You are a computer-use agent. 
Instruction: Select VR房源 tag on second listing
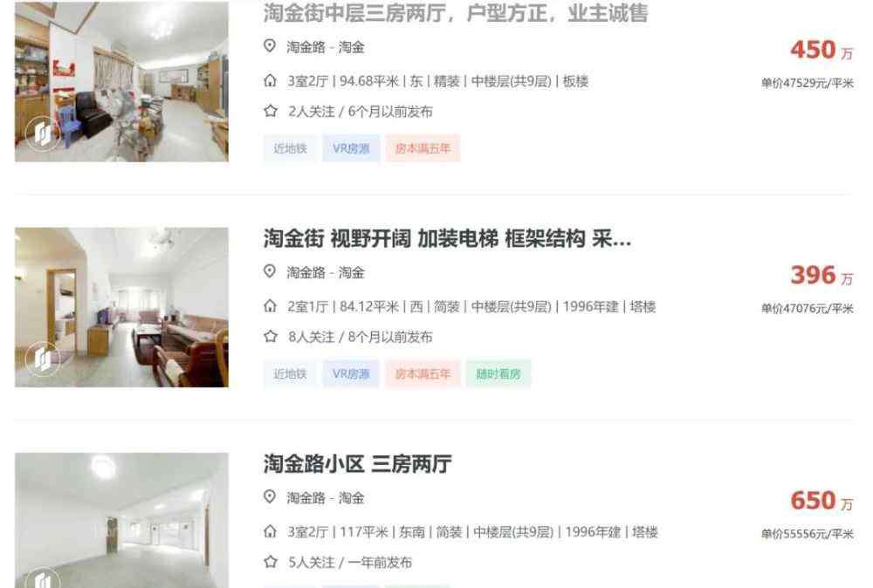click(351, 374)
